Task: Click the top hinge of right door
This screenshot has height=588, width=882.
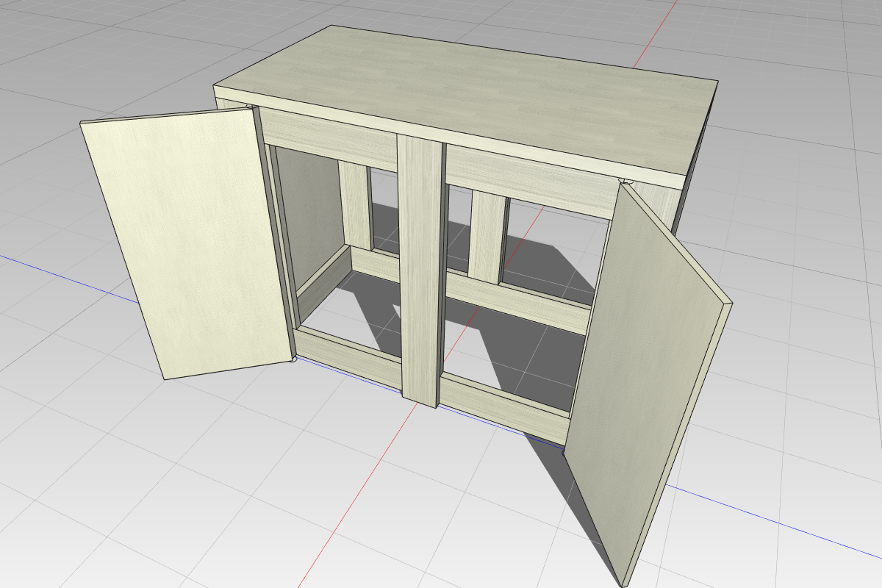Action: [x=627, y=182]
